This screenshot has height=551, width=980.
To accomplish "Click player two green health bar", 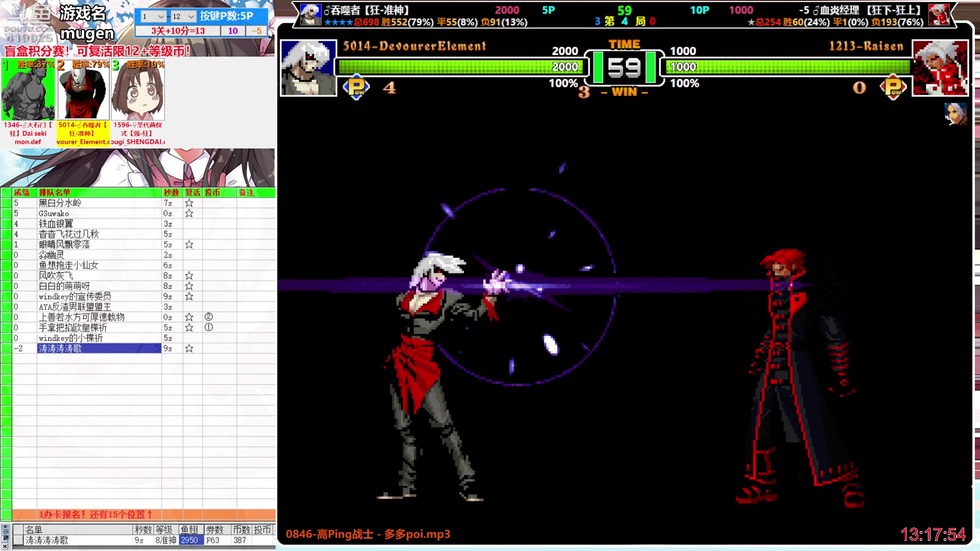I will (x=789, y=67).
